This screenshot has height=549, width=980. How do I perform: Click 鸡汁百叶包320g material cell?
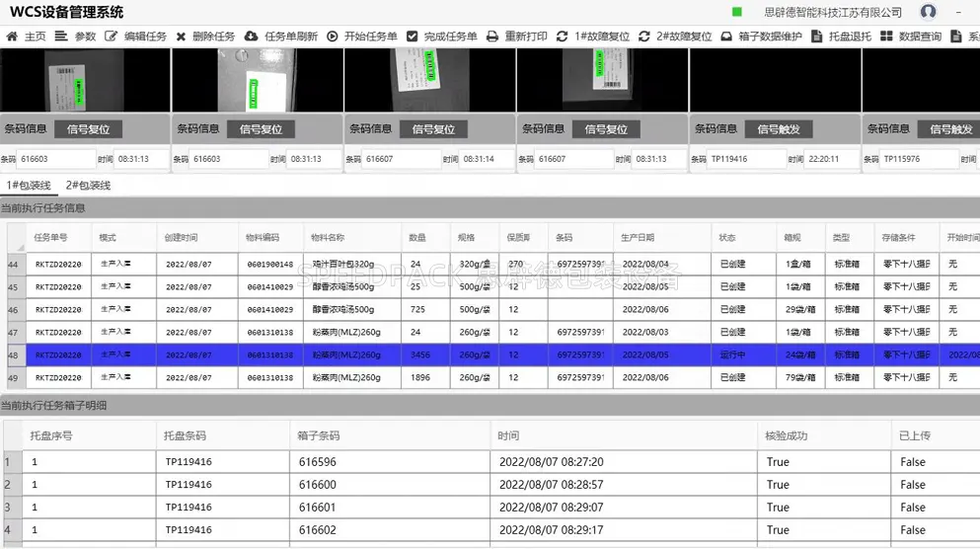(x=352, y=264)
